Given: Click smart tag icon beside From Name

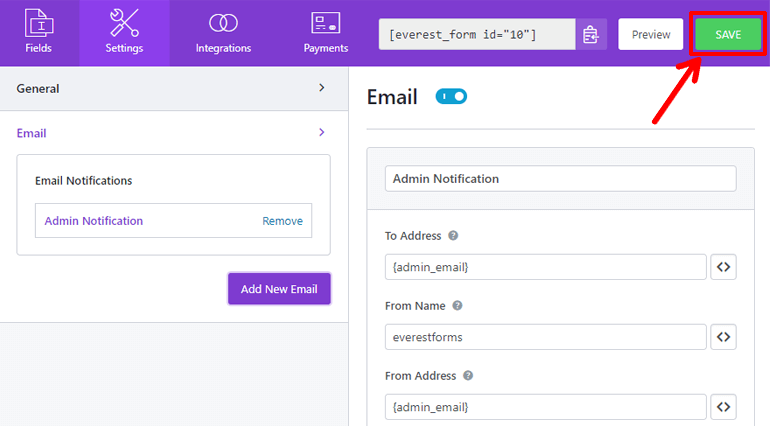Looking at the screenshot, I should [x=723, y=337].
